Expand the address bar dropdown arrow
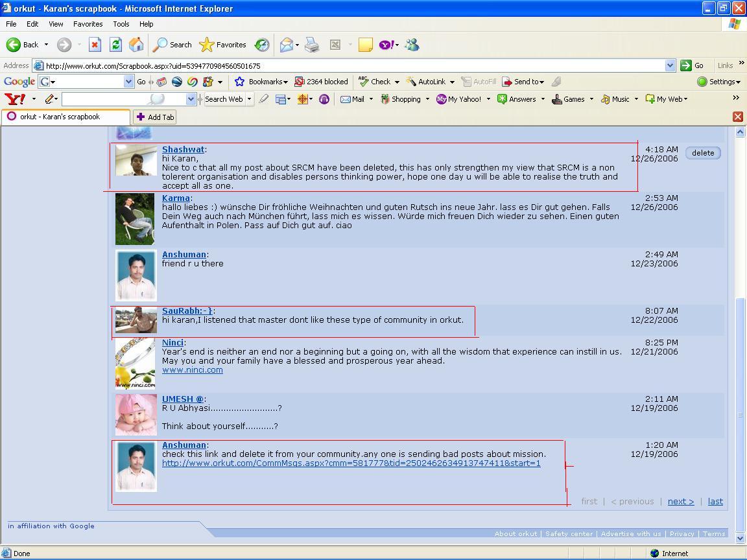This screenshot has height=560, width=747. click(x=670, y=65)
